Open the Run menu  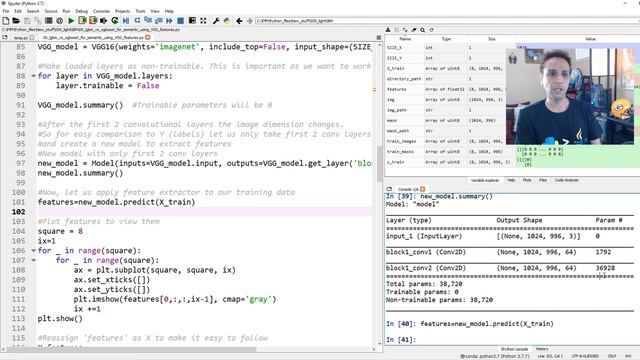[x=66, y=11]
